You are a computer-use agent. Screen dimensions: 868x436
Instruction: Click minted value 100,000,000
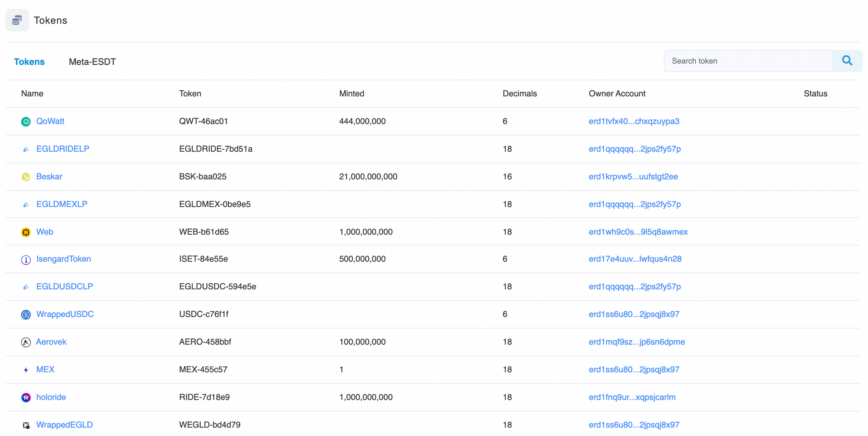click(x=362, y=342)
